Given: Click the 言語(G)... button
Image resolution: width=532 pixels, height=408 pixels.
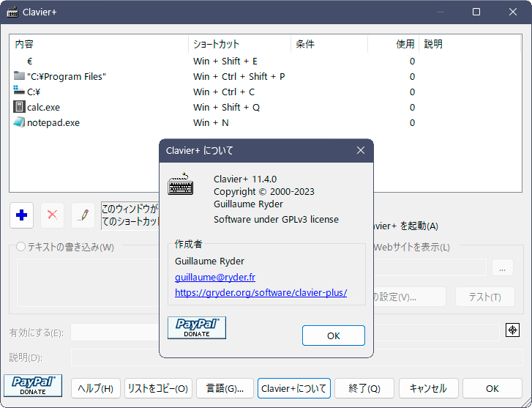Looking at the screenshot, I should point(225,388).
